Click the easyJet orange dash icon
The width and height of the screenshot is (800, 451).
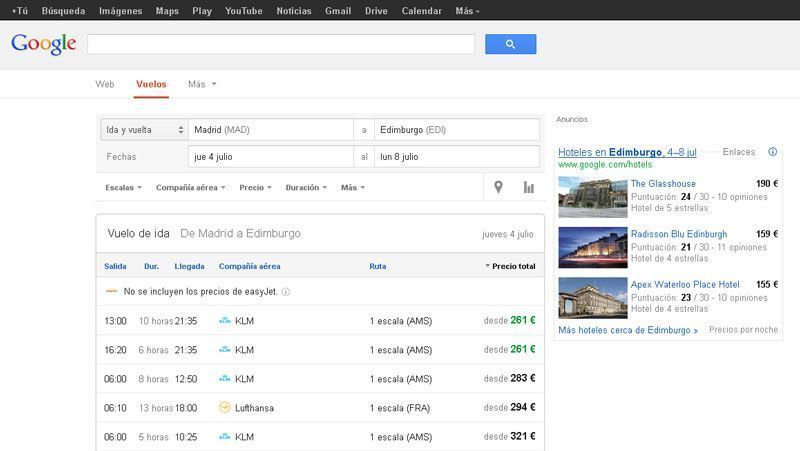point(111,291)
